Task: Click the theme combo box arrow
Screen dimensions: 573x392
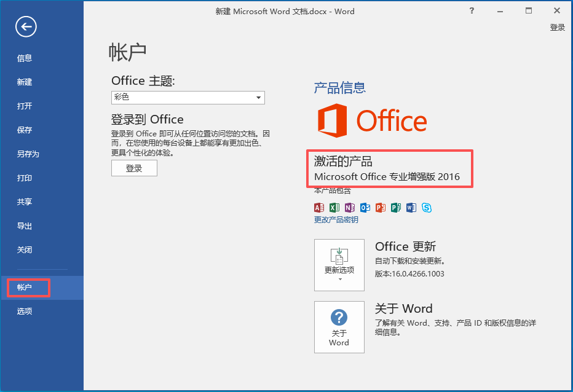Action: click(x=258, y=98)
